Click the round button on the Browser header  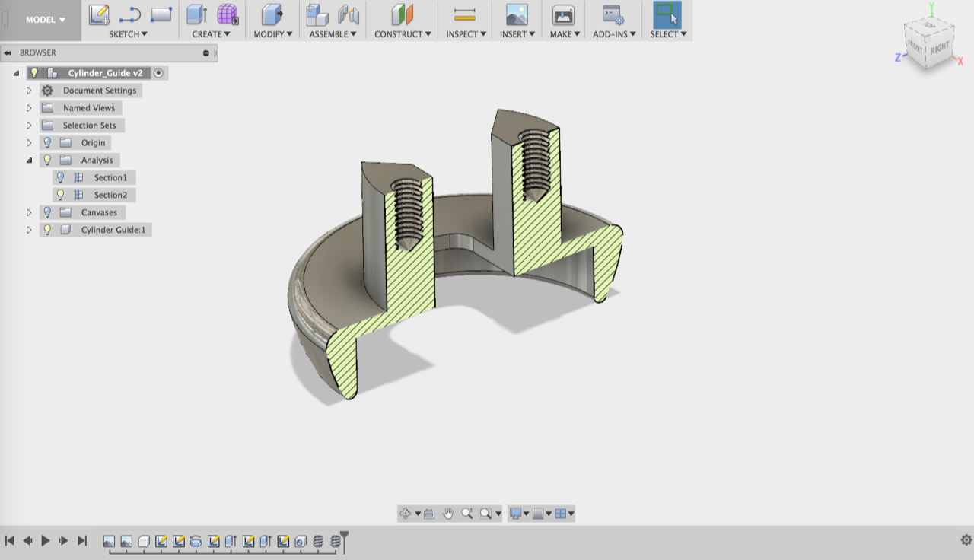(206, 53)
